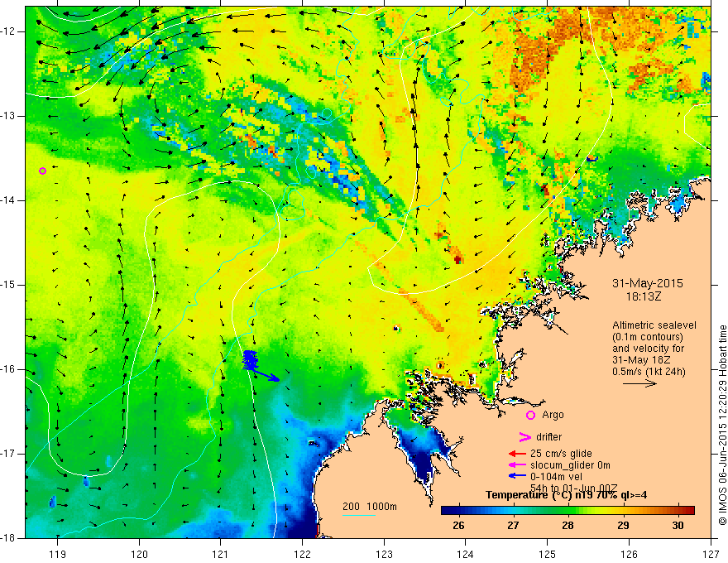This screenshot has width=728, height=563.
Task: Click the cyan 200 1000m isobath line sample
Action: tap(358, 515)
